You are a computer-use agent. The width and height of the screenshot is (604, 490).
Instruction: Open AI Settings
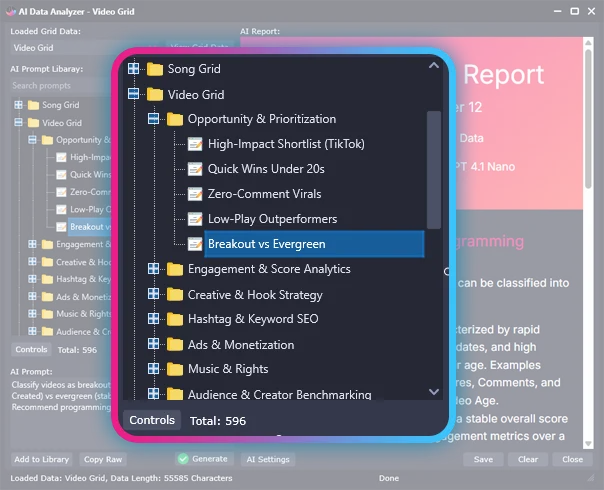tap(267, 459)
